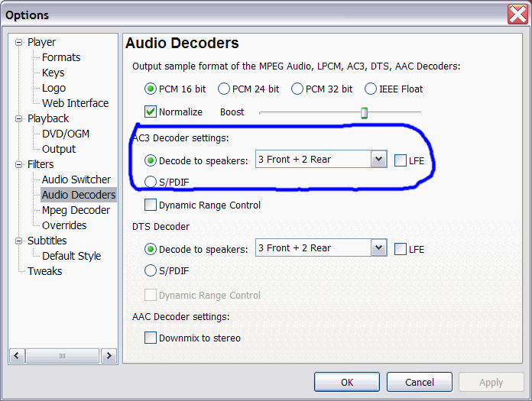Choose IEEE Float sample format

click(x=371, y=89)
